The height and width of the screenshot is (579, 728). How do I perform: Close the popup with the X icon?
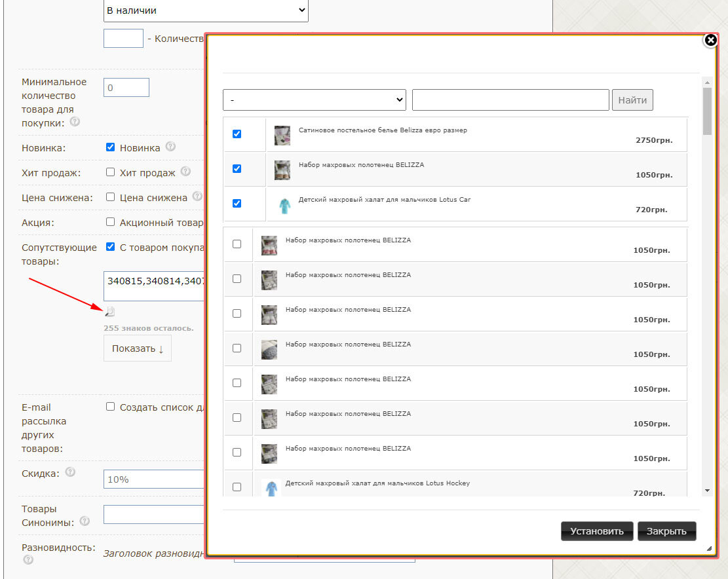tap(710, 41)
